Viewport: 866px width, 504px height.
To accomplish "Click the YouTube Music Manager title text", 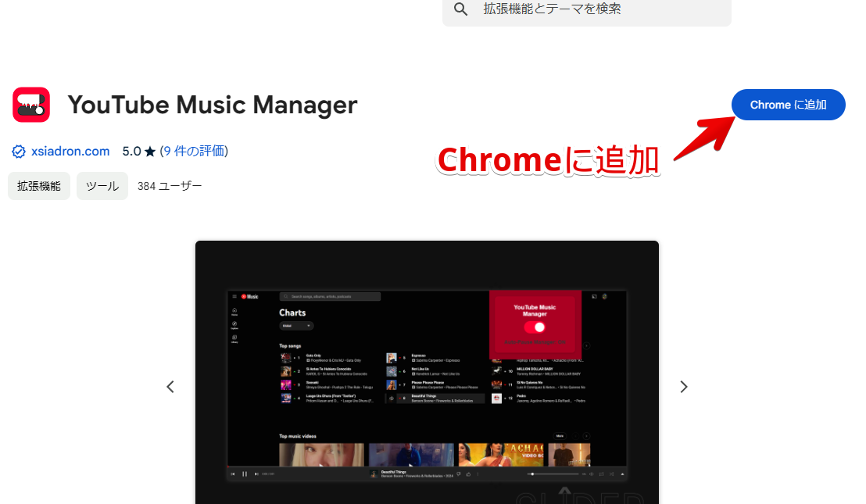I will (x=213, y=105).
